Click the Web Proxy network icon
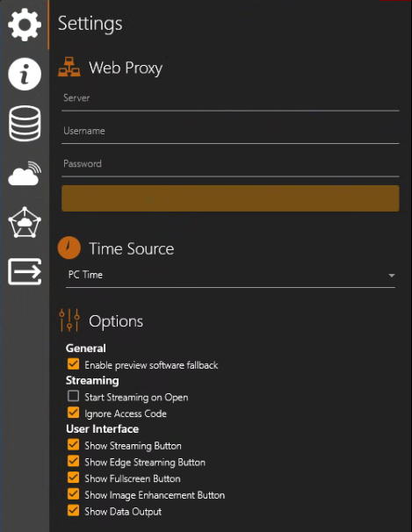The height and width of the screenshot is (532, 412). [69, 67]
